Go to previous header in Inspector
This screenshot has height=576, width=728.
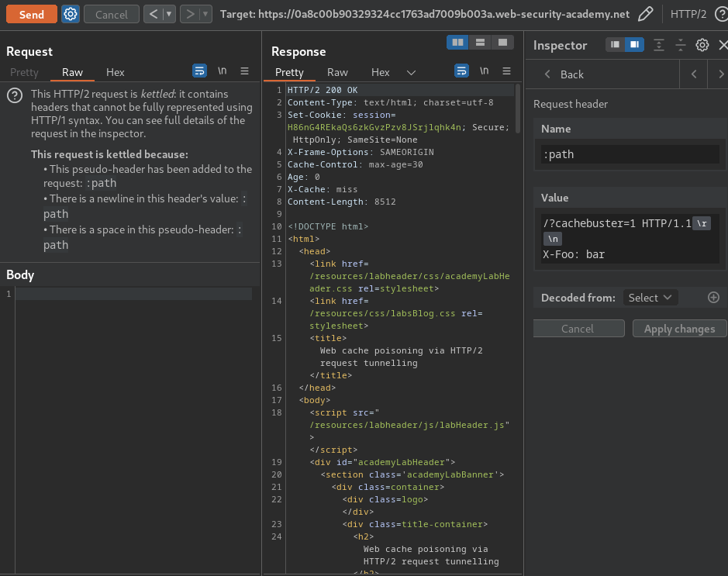[694, 74]
